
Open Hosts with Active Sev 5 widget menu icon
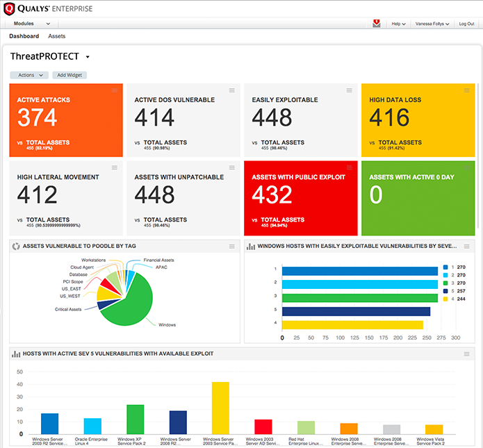(467, 354)
